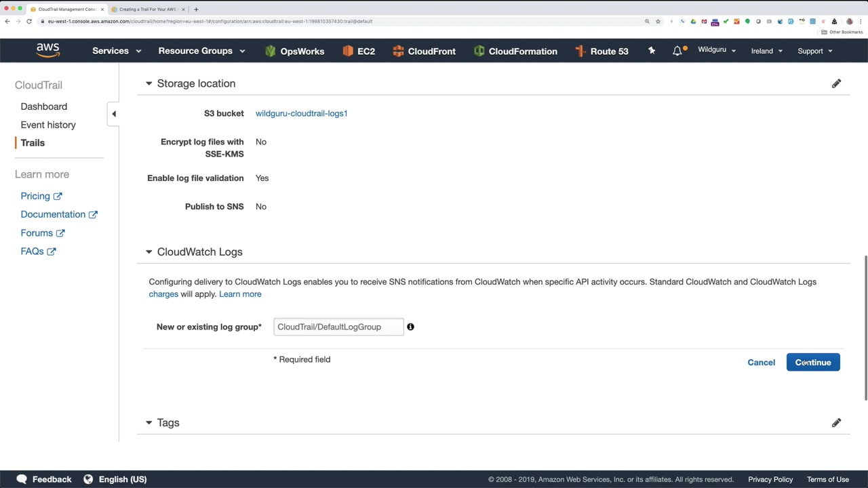Open the Learn more link

click(240, 294)
